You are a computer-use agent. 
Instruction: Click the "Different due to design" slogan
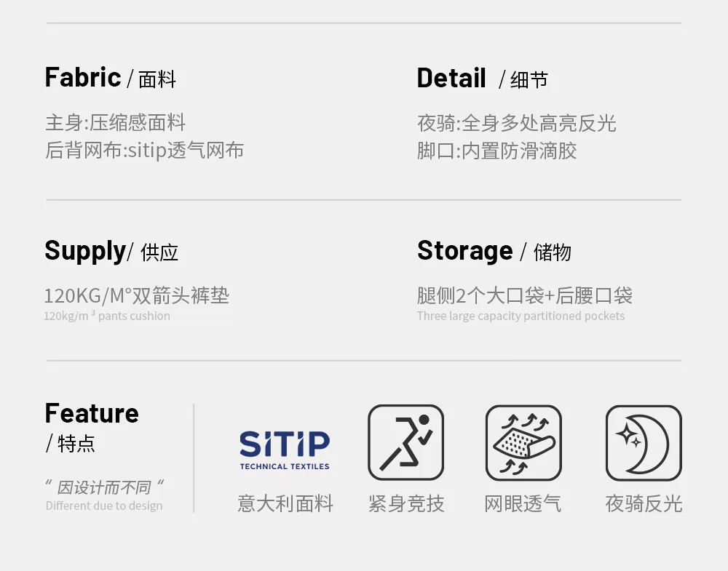[104, 506]
